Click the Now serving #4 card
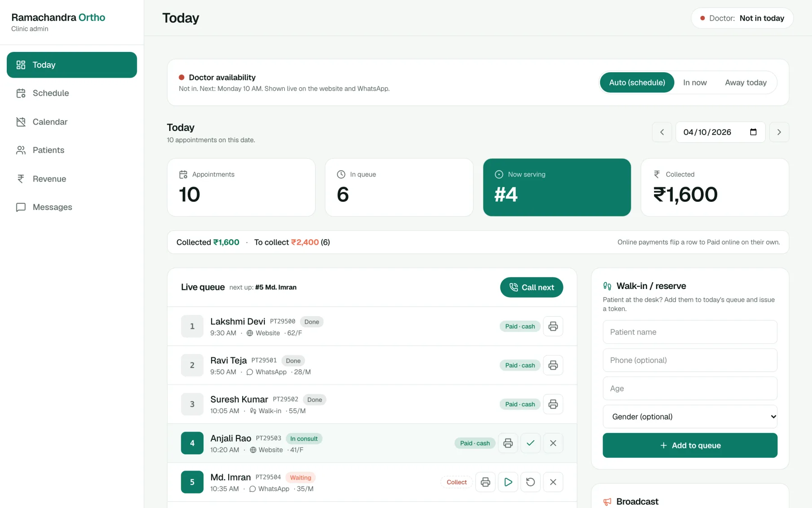The width and height of the screenshot is (812, 508). coord(557,187)
